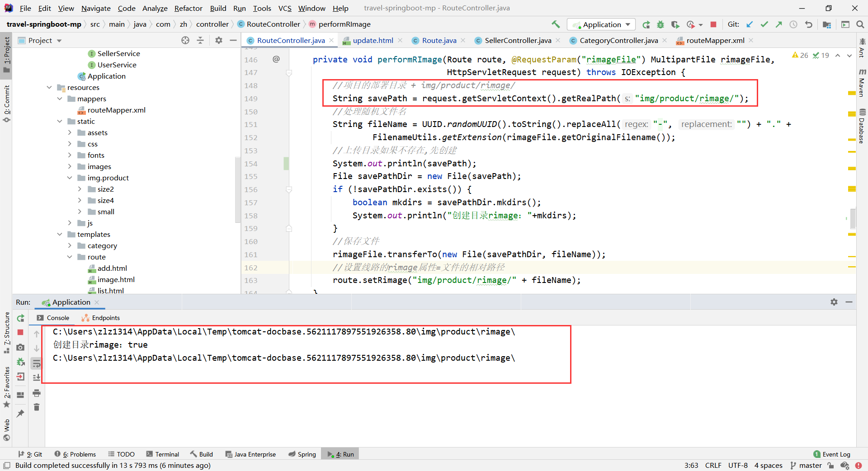868x471 pixels.
Task: Open the Terminal tool window
Action: pyautogui.click(x=163, y=454)
